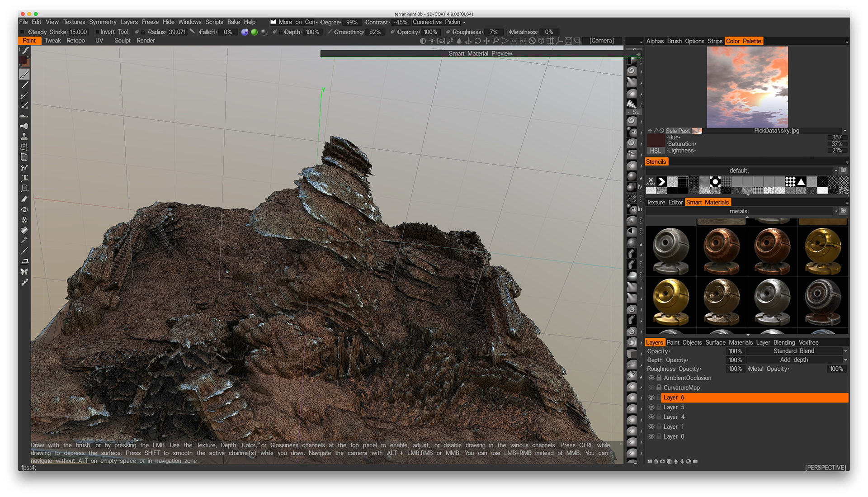Hide Layer 5 with its eye icon
The width and height of the screenshot is (868, 497).
click(651, 407)
